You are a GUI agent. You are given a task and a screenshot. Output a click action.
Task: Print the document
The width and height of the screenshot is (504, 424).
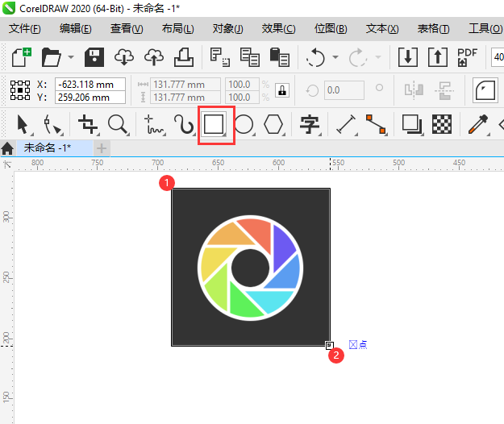(184, 57)
